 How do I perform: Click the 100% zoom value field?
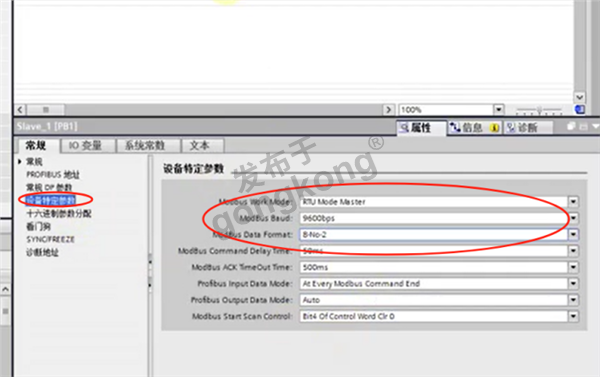(447, 110)
